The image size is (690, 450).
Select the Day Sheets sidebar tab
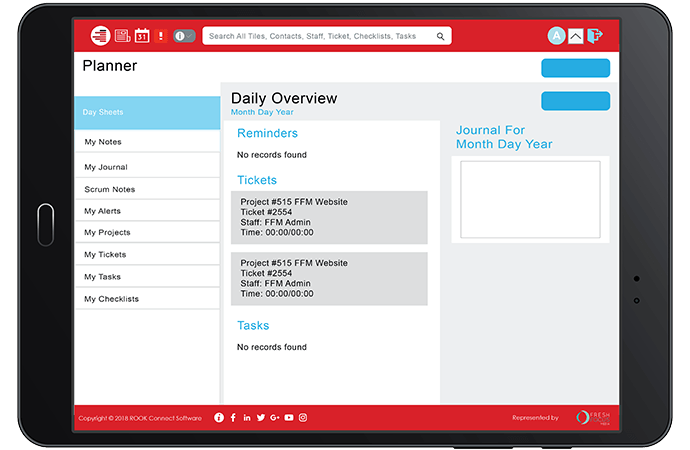pos(147,112)
